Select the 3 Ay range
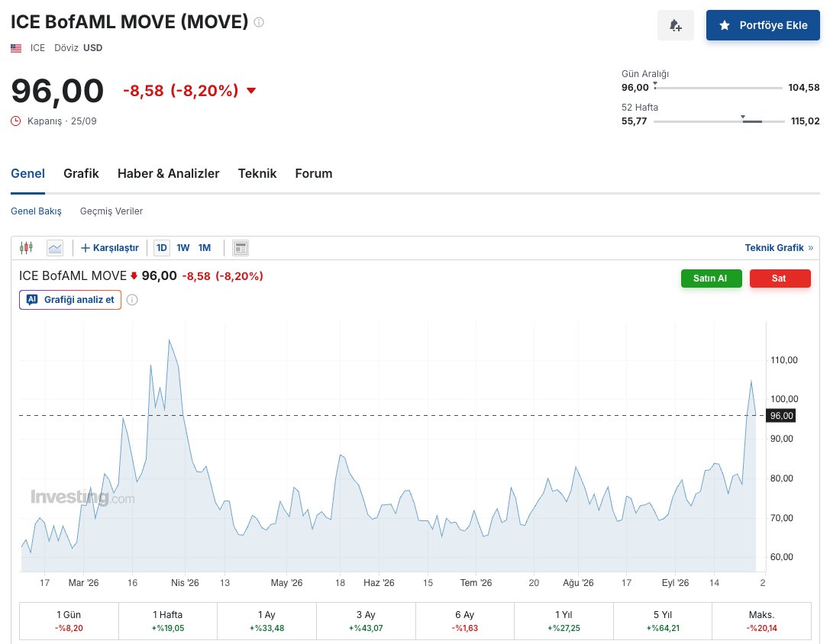Screen dimensions: 830x644 click(366, 621)
